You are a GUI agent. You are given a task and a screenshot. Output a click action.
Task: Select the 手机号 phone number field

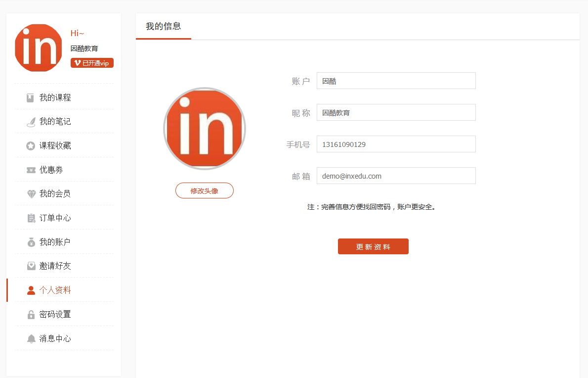(x=396, y=144)
